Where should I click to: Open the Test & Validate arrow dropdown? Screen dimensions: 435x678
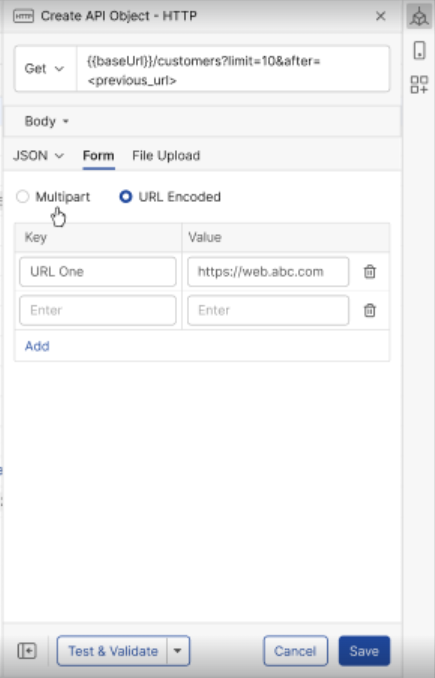coord(178,651)
